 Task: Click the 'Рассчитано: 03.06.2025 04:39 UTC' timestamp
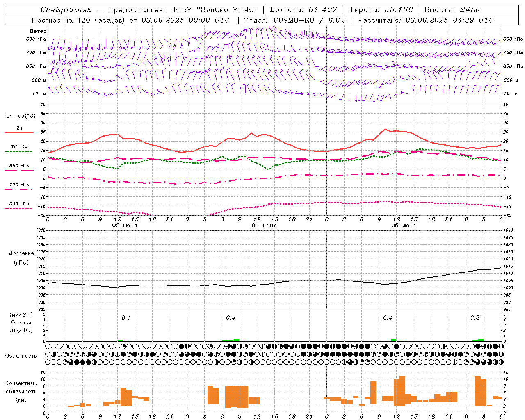pos(426,20)
